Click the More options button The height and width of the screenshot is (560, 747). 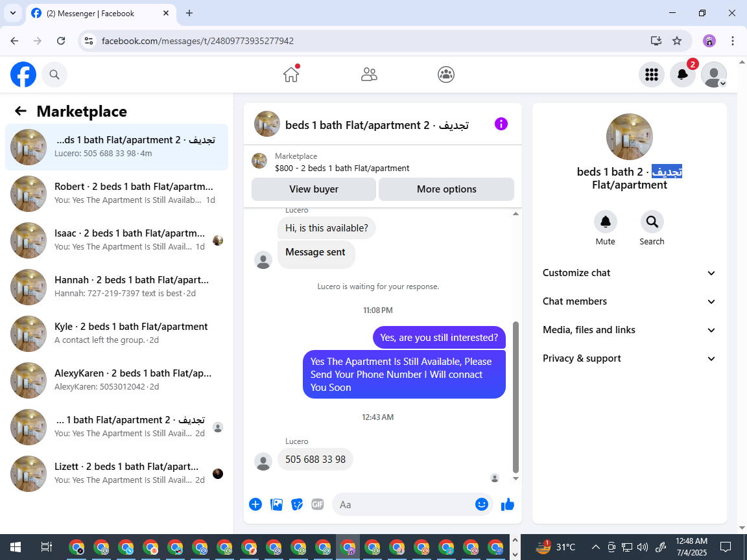[x=446, y=189]
